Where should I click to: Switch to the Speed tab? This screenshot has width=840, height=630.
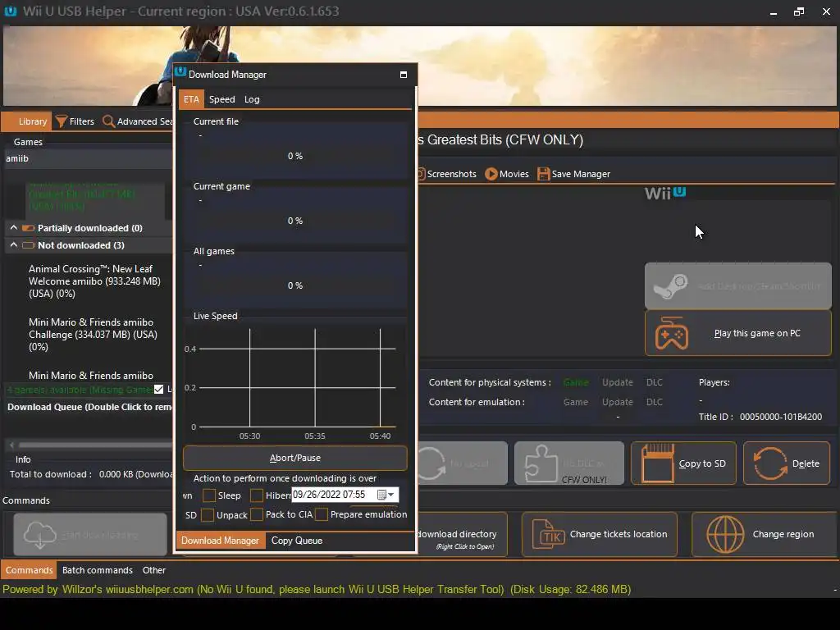[x=221, y=99]
